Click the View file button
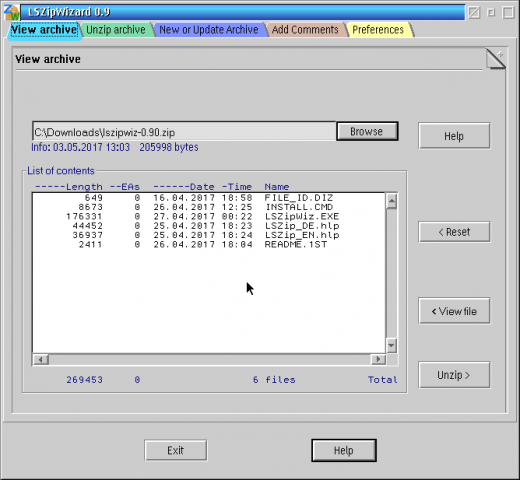Screen dimensions: 520x480 (454, 311)
